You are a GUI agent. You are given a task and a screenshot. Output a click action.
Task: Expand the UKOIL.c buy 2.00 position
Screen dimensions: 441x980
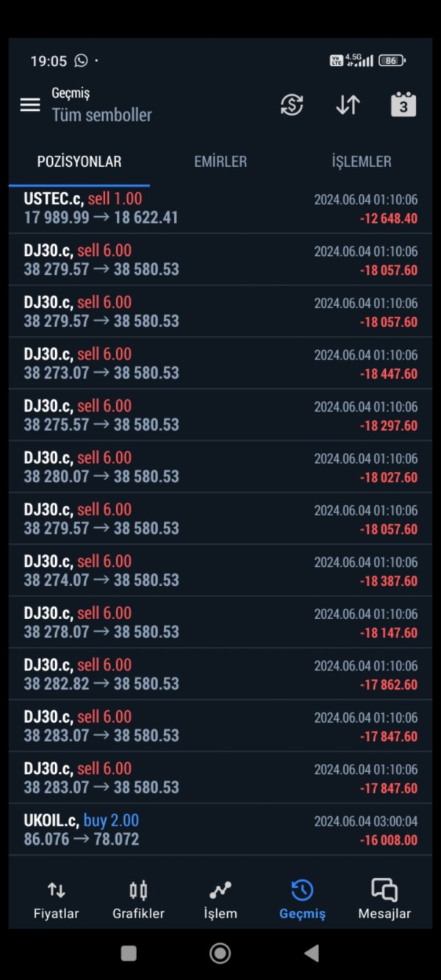(x=220, y=830)
